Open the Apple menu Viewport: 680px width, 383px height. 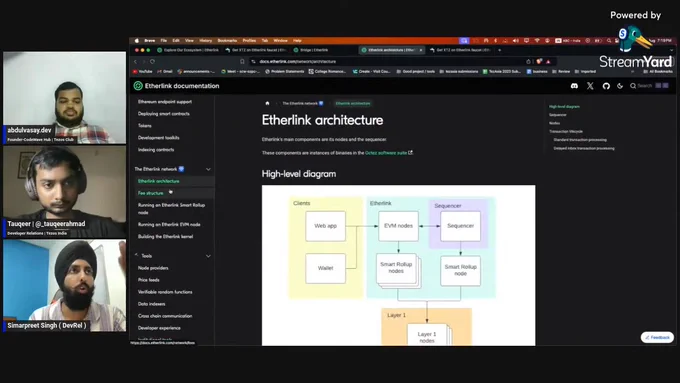[x=137, y=41]
